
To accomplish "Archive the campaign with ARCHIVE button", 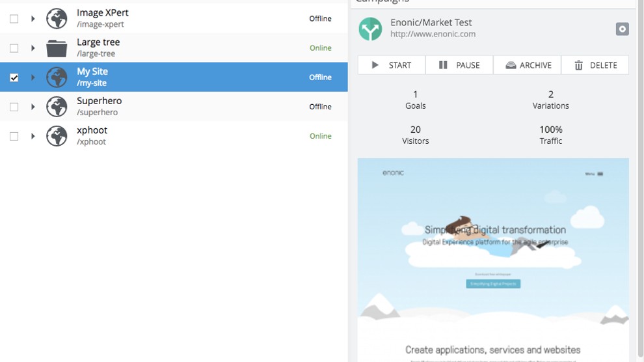I will (527, 65).
